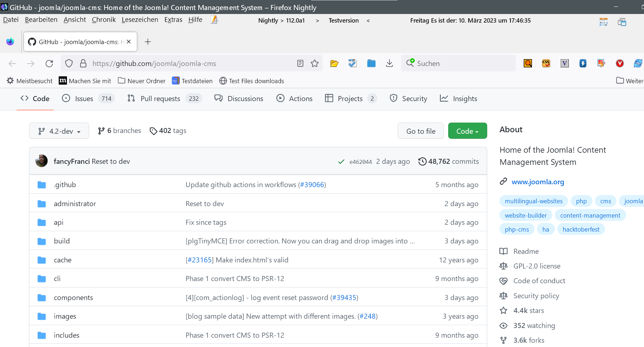
Task: Open the www.joomla.org link
Action: pos(538,182)
